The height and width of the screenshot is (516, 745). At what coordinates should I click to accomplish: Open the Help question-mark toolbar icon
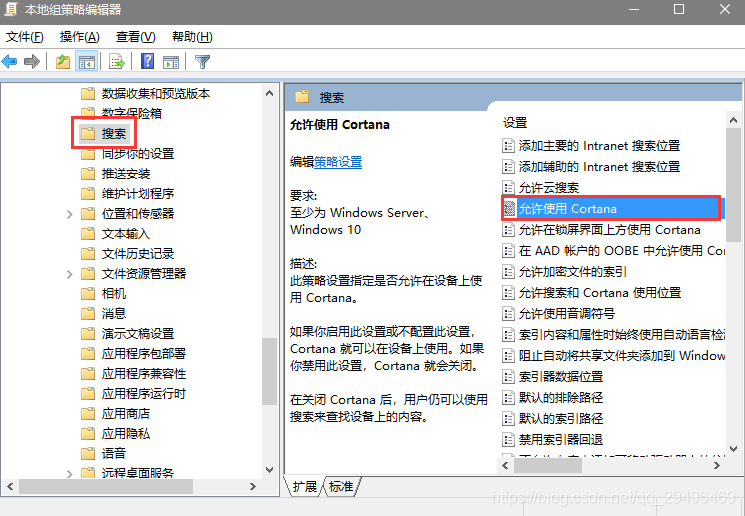pos(148,61)
